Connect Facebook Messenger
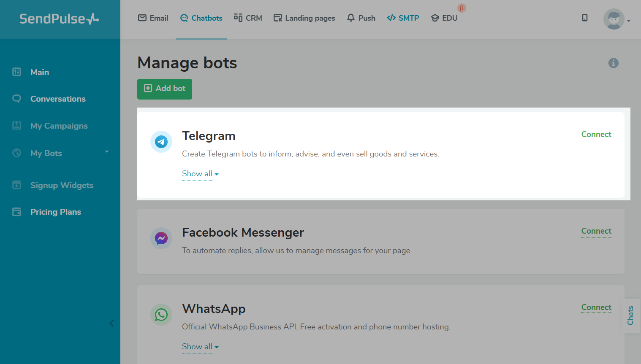 (x=596, y=231)
